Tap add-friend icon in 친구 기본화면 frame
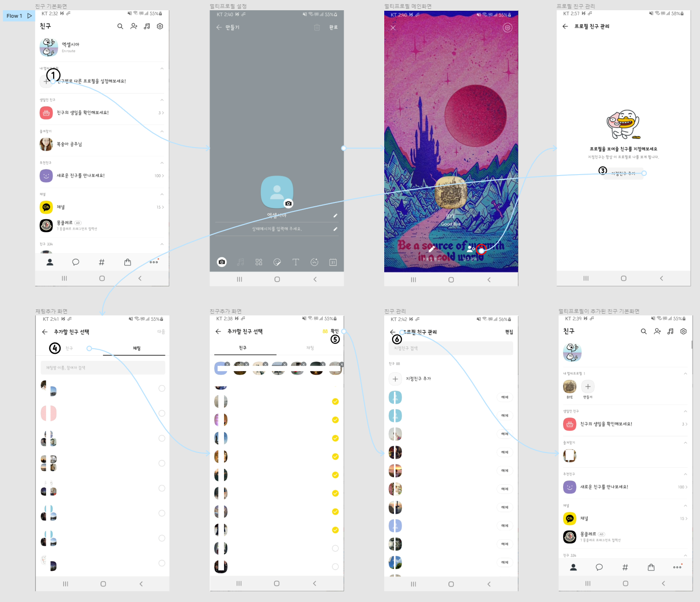Image resolution: width=700 pixels, height=602 pixels. 134,27
